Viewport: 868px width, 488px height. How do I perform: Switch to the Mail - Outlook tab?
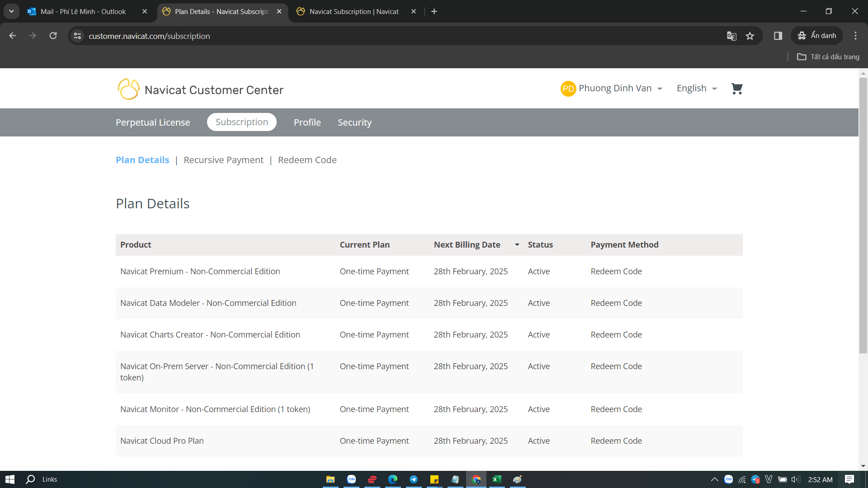point(87,11)
